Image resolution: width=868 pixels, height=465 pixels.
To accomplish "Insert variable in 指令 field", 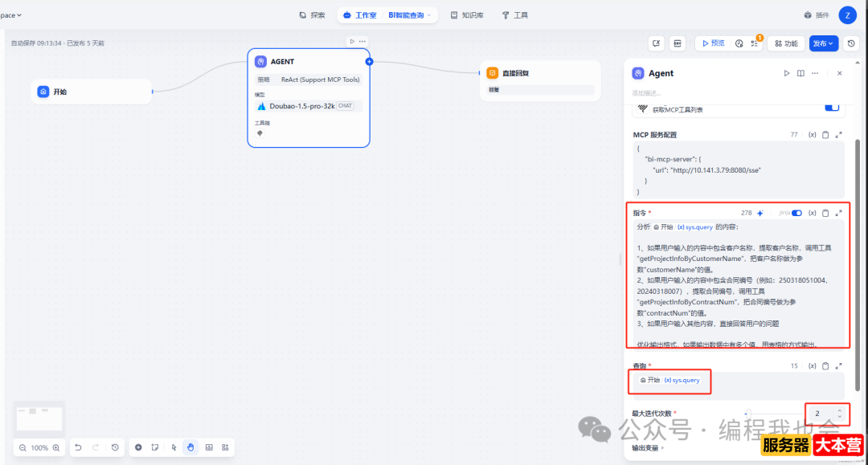I will [812, 213].
